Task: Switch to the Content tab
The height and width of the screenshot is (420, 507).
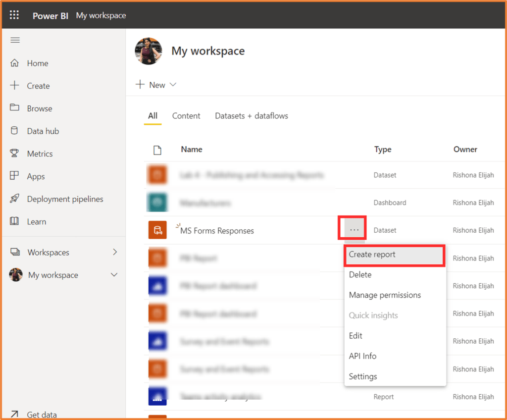Action: (x=186, y=116)
